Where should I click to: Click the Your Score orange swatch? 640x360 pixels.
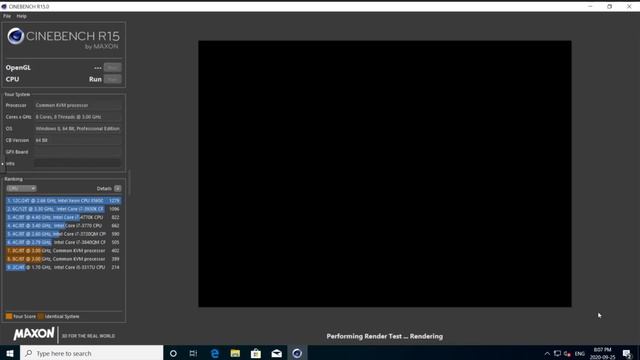point(9,316)
